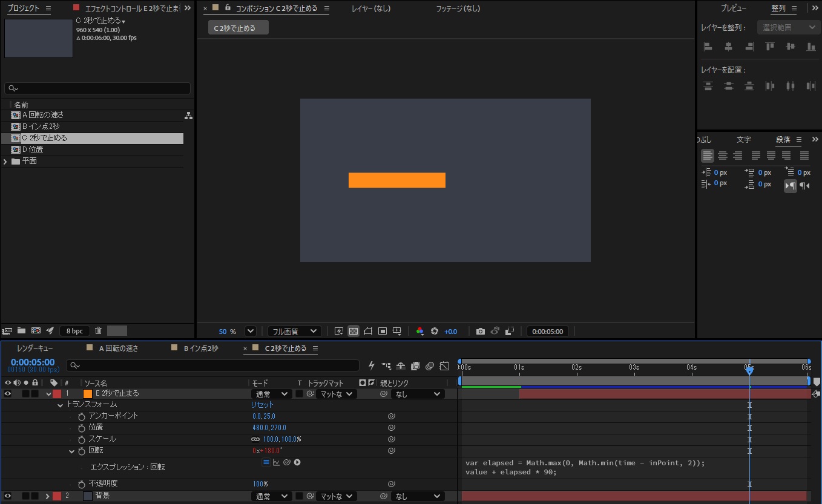
Task: Toggle transparency grid in composition viewer
Action: click(353, 331)
